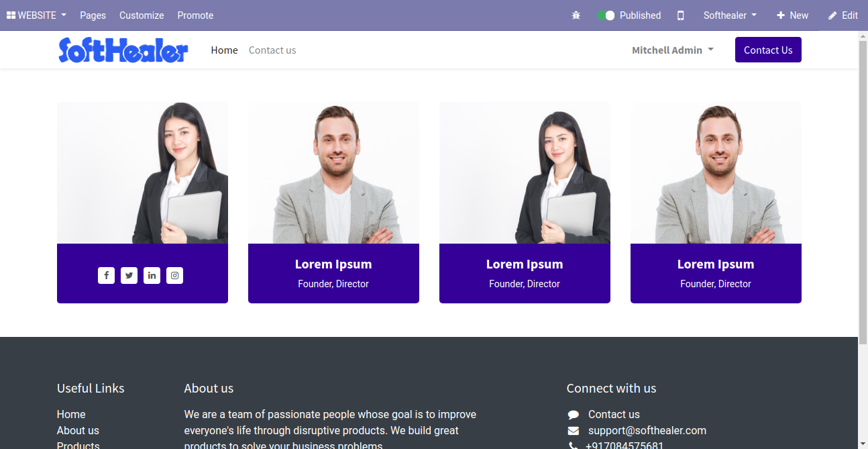The image size is (868, 449).
Task: Click the Instagram icon on team card
Action: pyautogui.click(x=174, y=275)
